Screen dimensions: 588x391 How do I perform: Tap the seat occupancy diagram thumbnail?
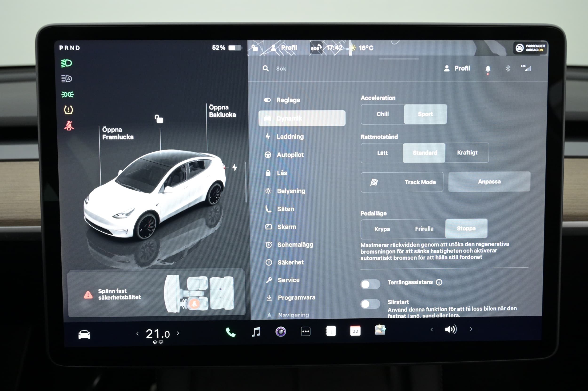tap(199, 293)
